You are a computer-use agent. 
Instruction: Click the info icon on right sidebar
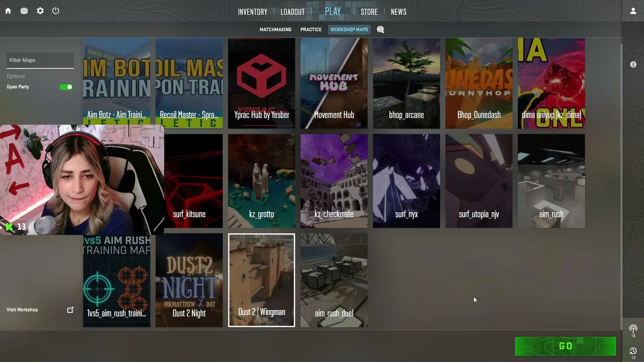(633, 64)
